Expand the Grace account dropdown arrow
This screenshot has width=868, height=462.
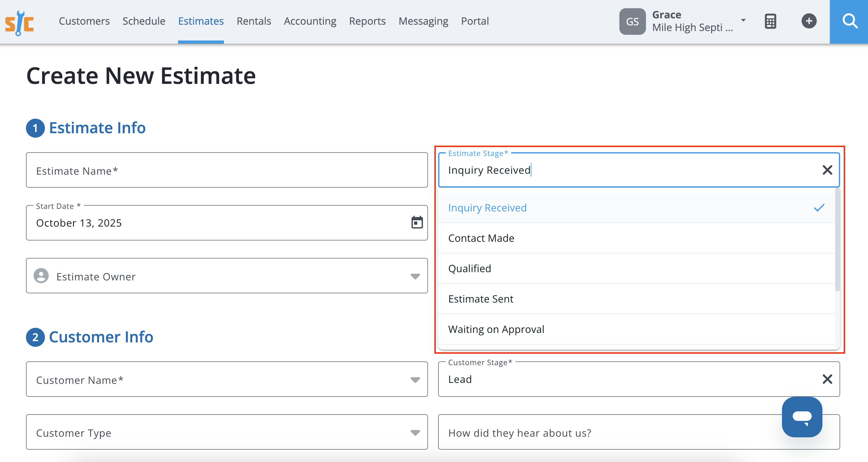point(743,20)
